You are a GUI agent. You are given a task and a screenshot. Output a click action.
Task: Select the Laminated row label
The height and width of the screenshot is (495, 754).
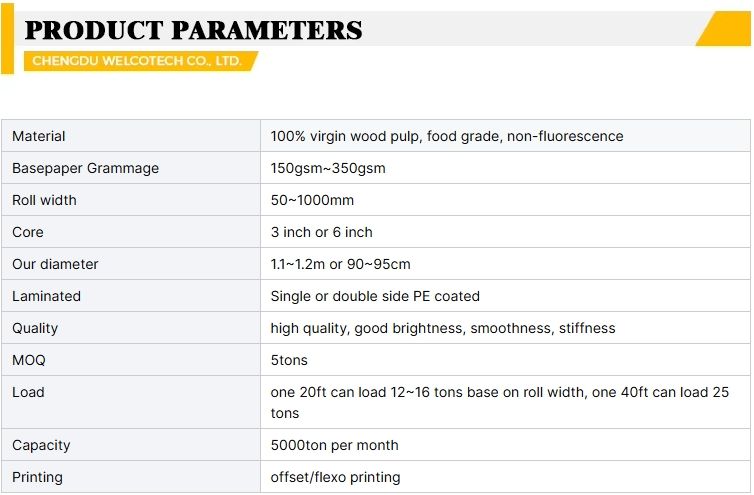point(46,296)
